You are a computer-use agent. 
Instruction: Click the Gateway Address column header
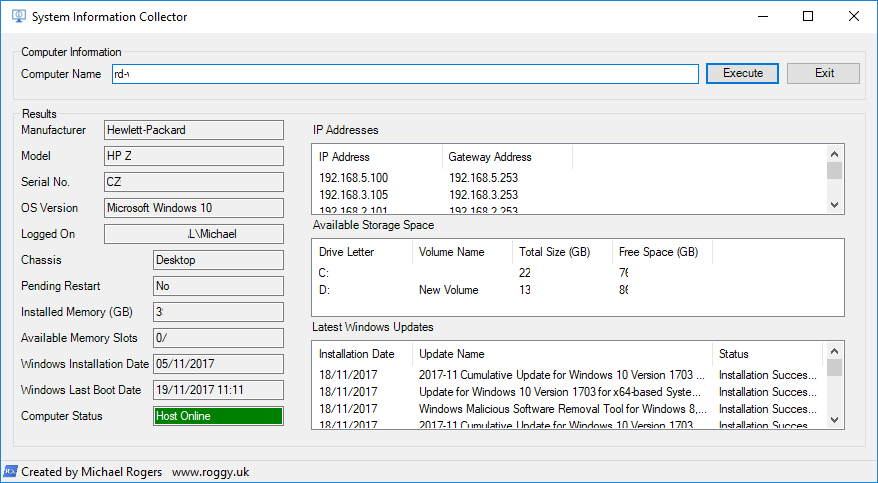point(507,157)
